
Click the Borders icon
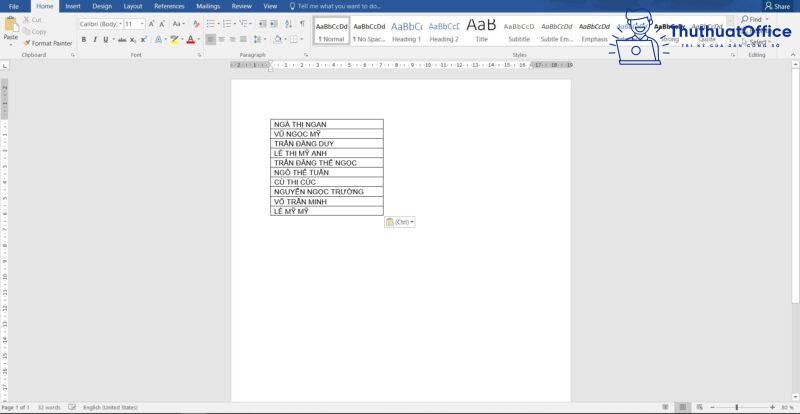[294, 39]
